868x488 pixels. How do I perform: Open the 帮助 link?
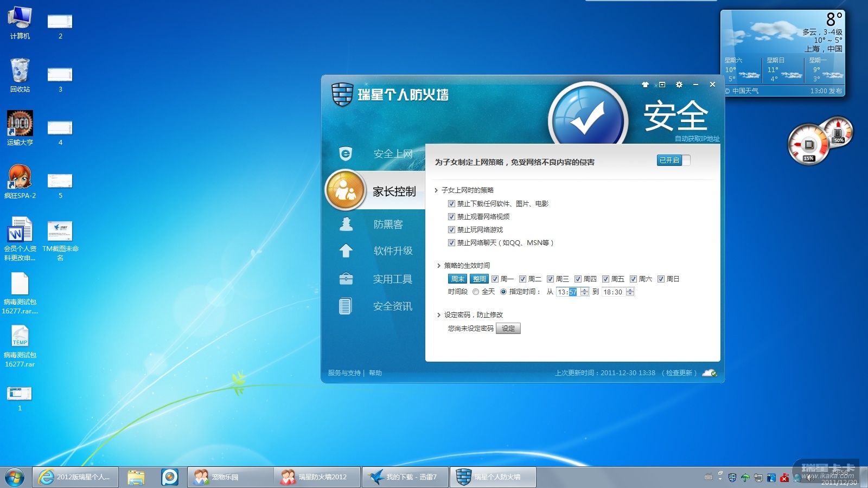tap(375, 373)
